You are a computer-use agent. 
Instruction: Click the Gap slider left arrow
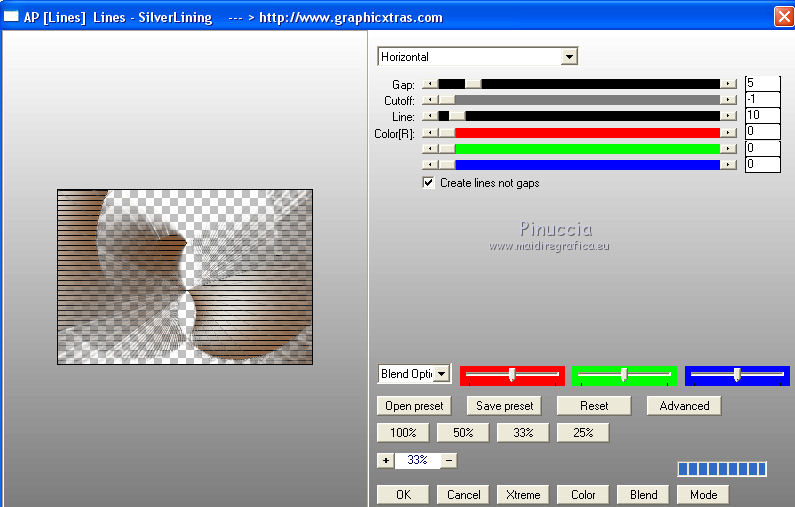tap(430, 84)
